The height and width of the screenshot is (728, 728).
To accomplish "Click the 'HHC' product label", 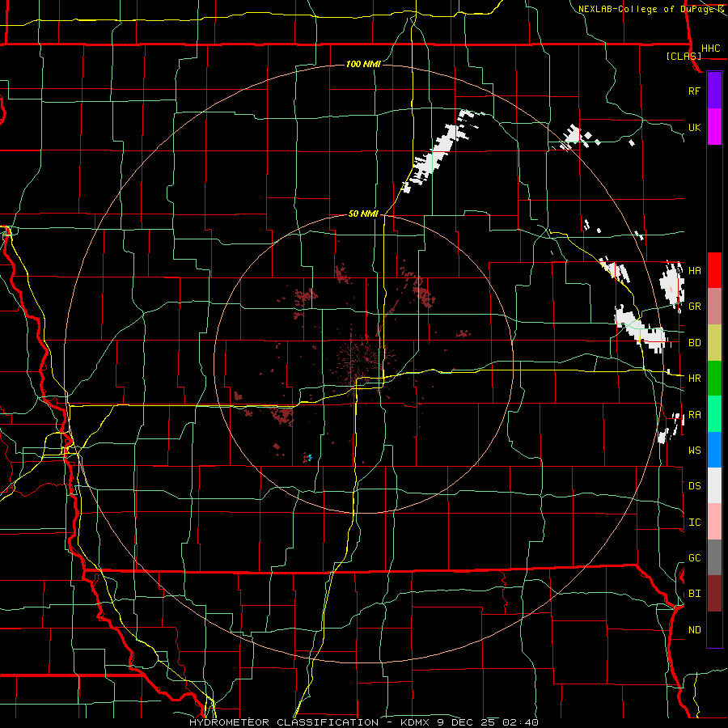I will point(710,49).
